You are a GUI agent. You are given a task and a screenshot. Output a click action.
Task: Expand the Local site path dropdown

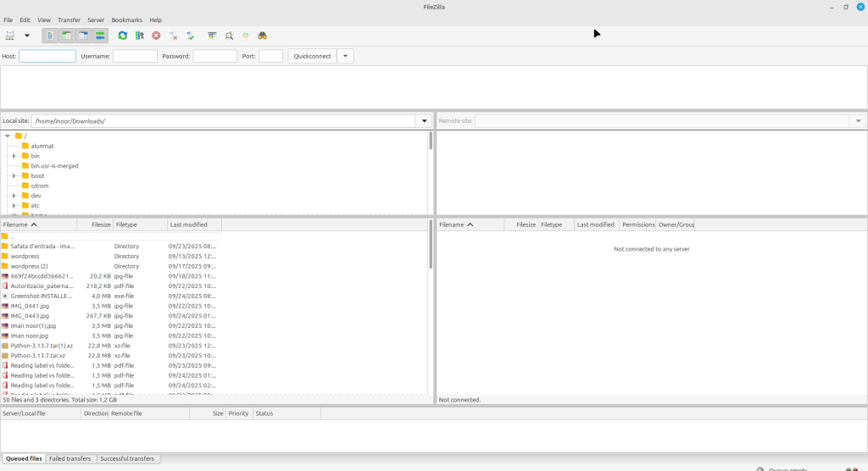pyautogui.click(x=424, y=121)
